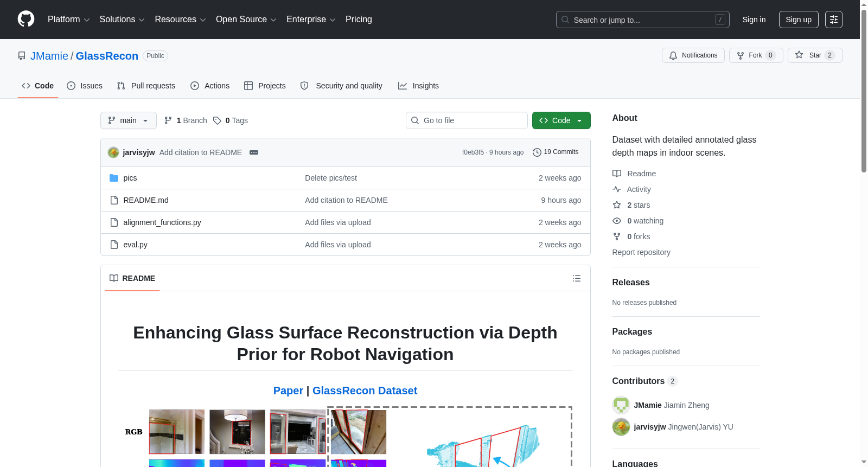Go to the Actions tab
Viewport: 868px width, 467px height.
tap(210, 86)
